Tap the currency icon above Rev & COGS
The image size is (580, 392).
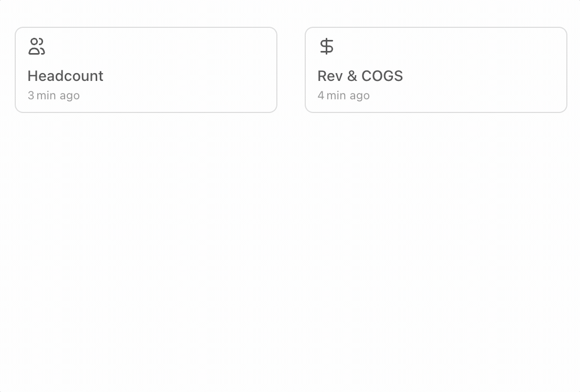click(x=327, y=47)
